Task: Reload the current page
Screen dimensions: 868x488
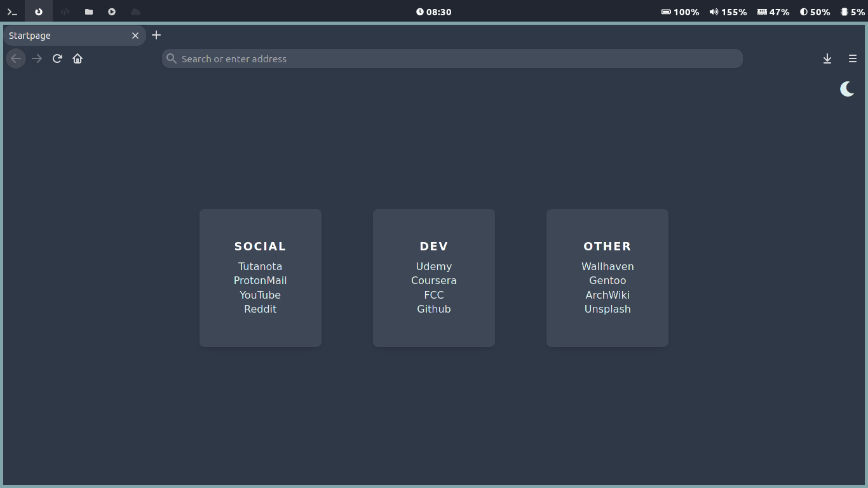Action: [x=57, y=58]
